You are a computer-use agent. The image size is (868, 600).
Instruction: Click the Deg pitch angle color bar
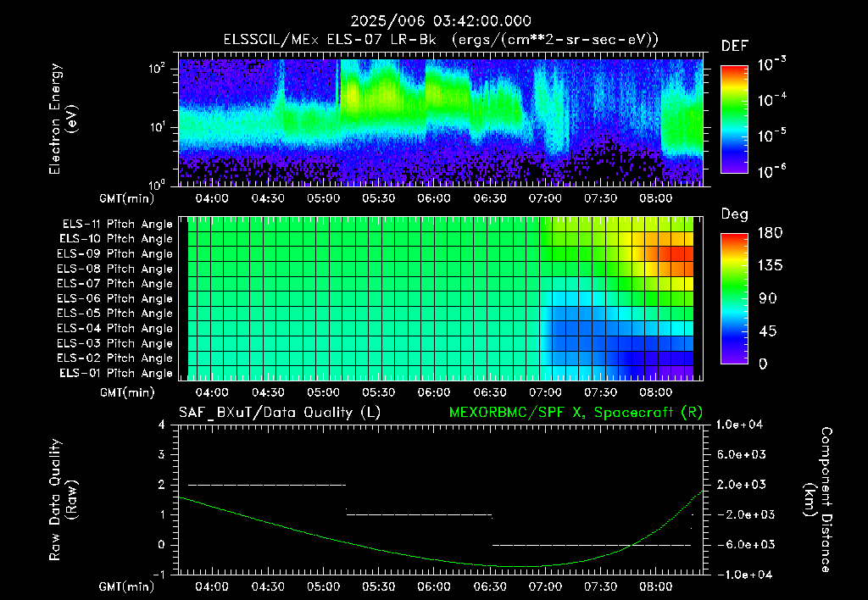(x=734, y=299)
